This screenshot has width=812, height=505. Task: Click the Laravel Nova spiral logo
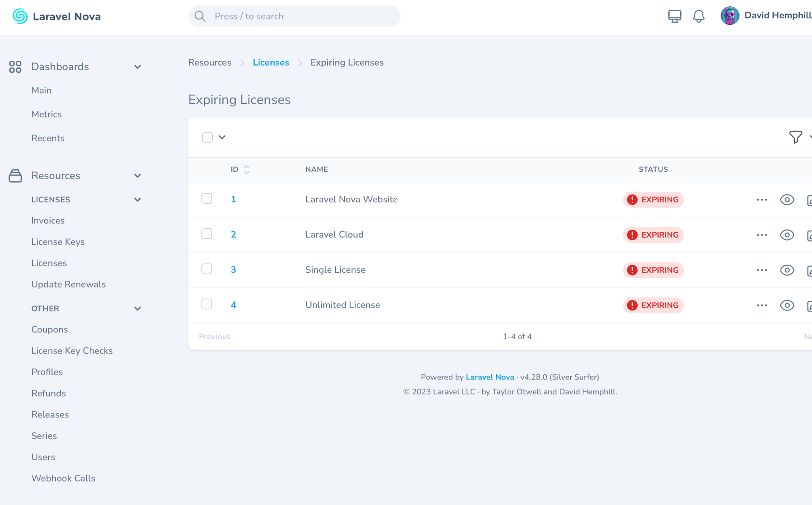20,16
